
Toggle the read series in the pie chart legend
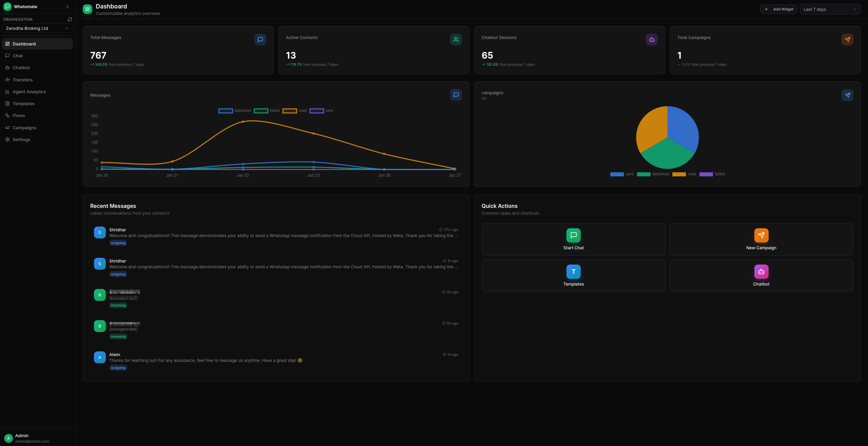pyautogui.click(x=685, y=174)
